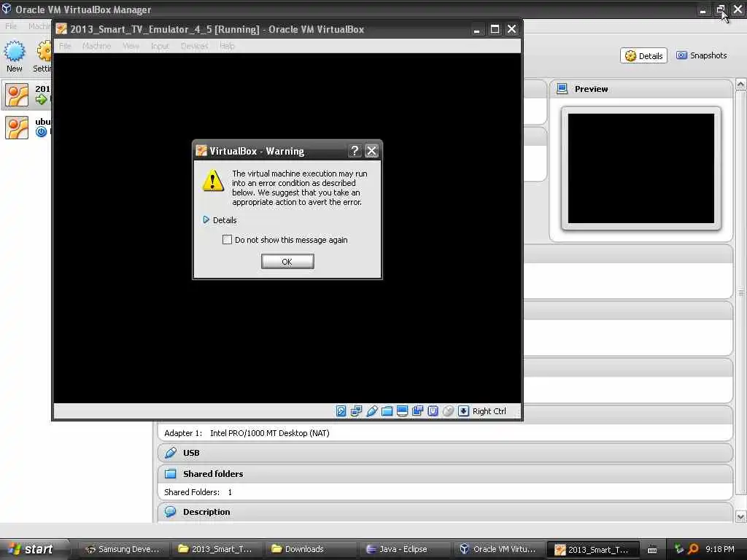Click the New virtual machine icon

point(15,52)
